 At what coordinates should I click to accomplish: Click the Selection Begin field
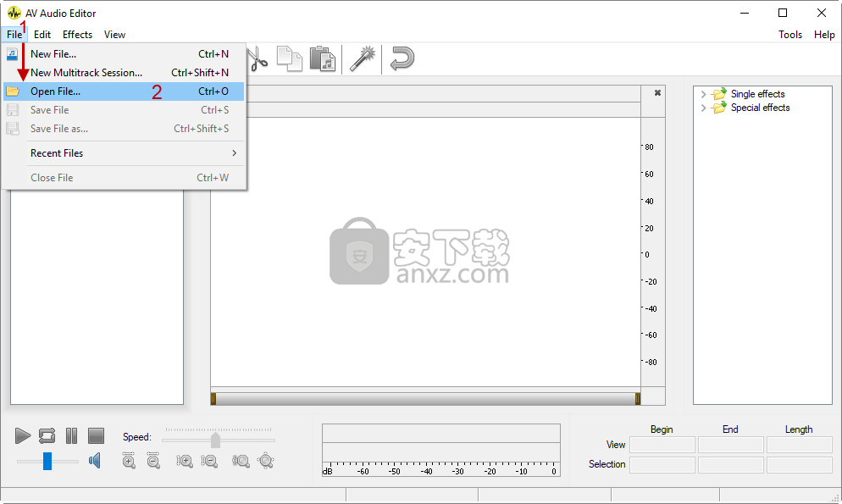click(662, 465)
